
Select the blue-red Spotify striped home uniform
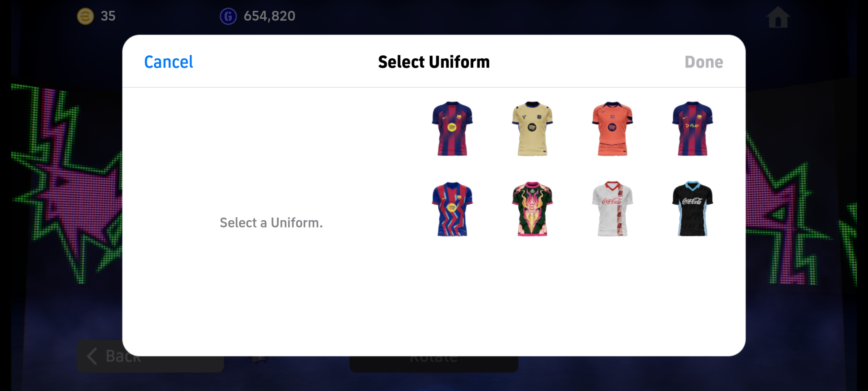click(452, 128)
